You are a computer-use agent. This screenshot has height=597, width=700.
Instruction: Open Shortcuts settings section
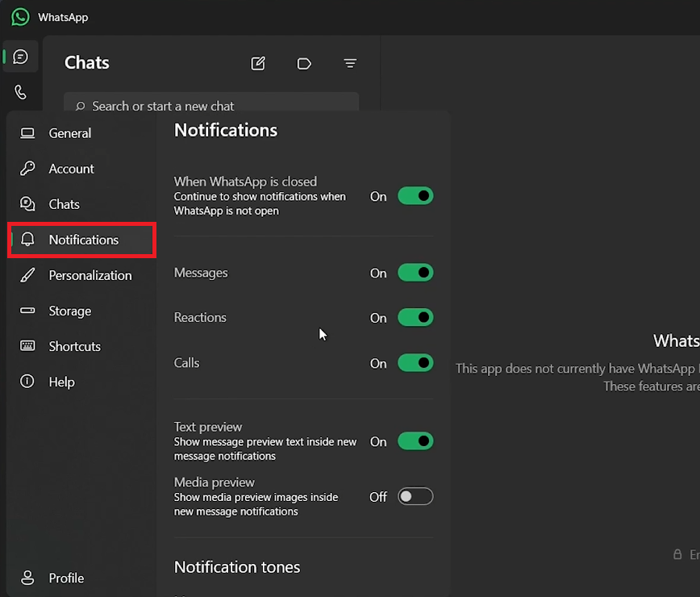[x=81, y=346]
